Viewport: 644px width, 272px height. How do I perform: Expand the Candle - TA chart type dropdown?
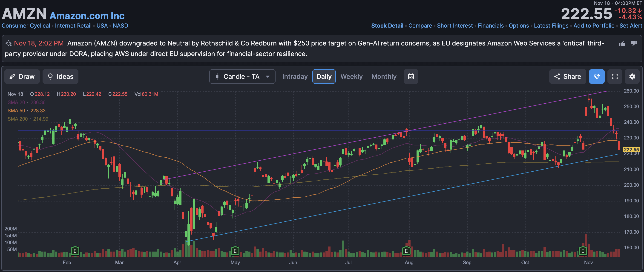click(242, 76)
